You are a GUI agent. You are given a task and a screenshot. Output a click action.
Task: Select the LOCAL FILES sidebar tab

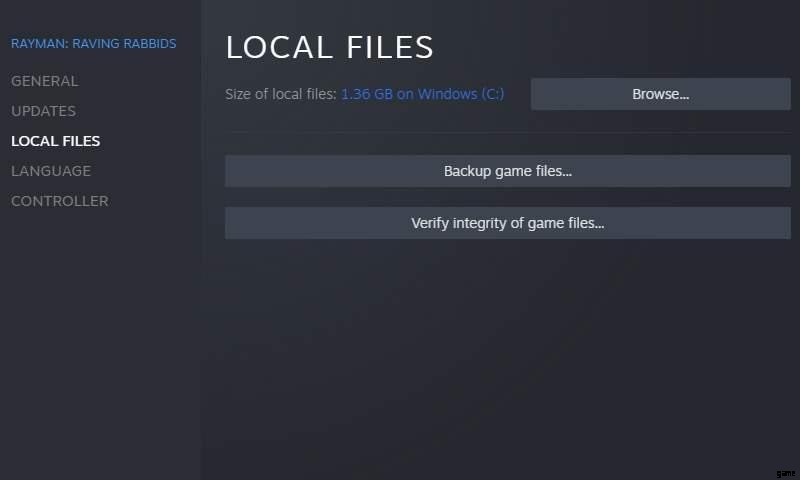pos(55,141)
